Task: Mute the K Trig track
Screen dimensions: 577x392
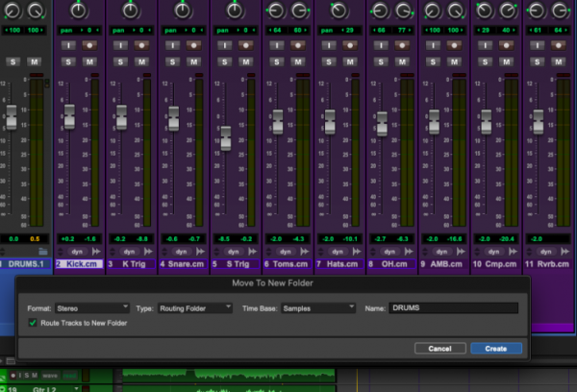Action: click(x=141, y=61)
